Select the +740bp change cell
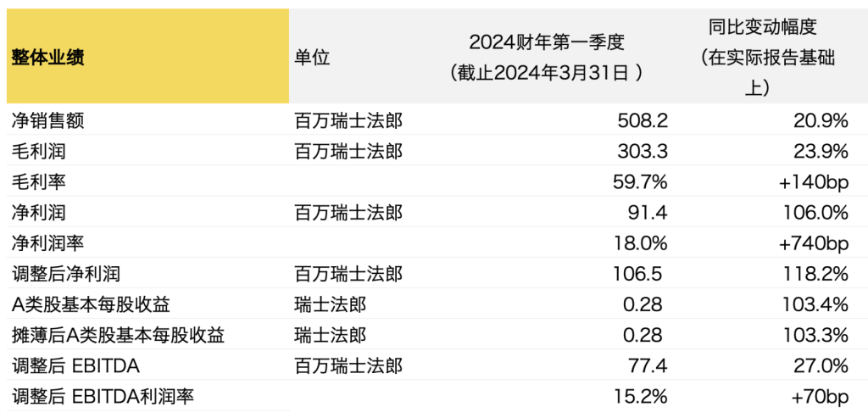 click(x=811, y=243)
